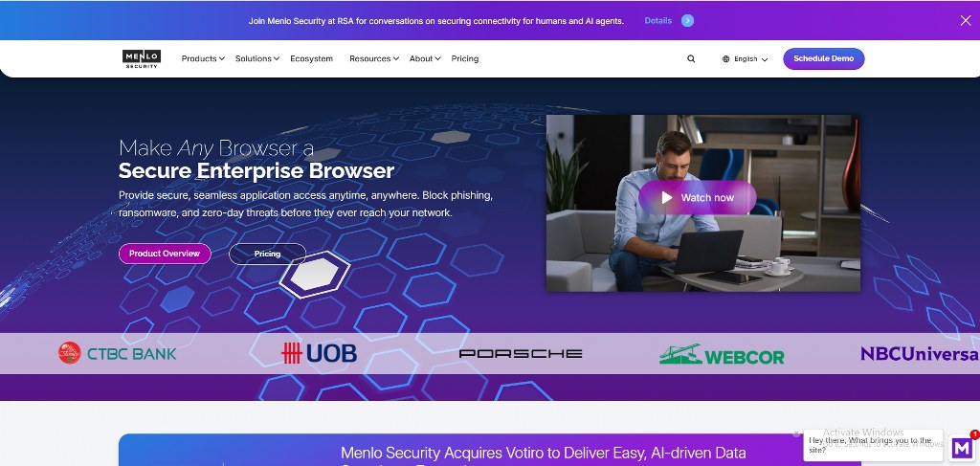Screen dimensions: 980x466
Task: Click the arrow circle next to Details
Action: coord(687,21)
